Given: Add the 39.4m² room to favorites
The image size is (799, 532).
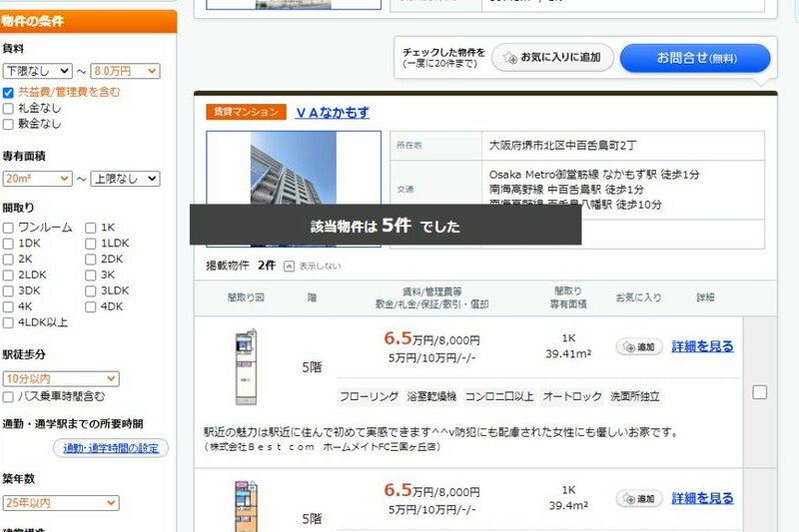Looking at the screenshot, I should click(x=639, y=498).
